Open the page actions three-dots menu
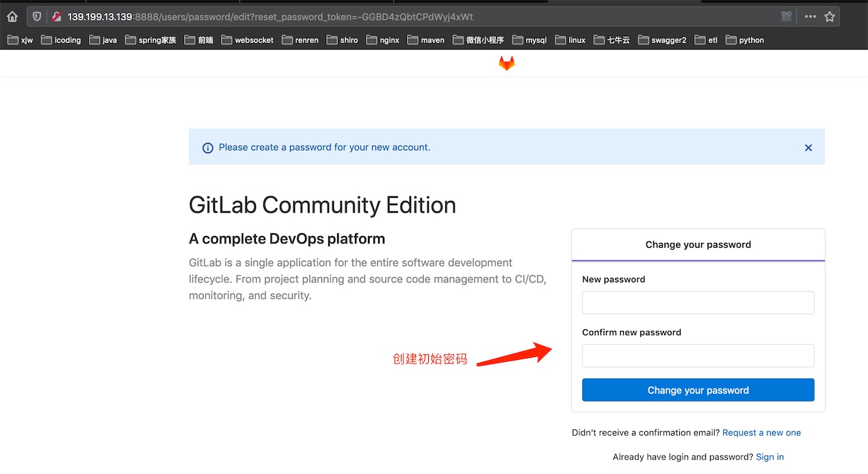Viewport: 868px width, 474px height. 811,16
